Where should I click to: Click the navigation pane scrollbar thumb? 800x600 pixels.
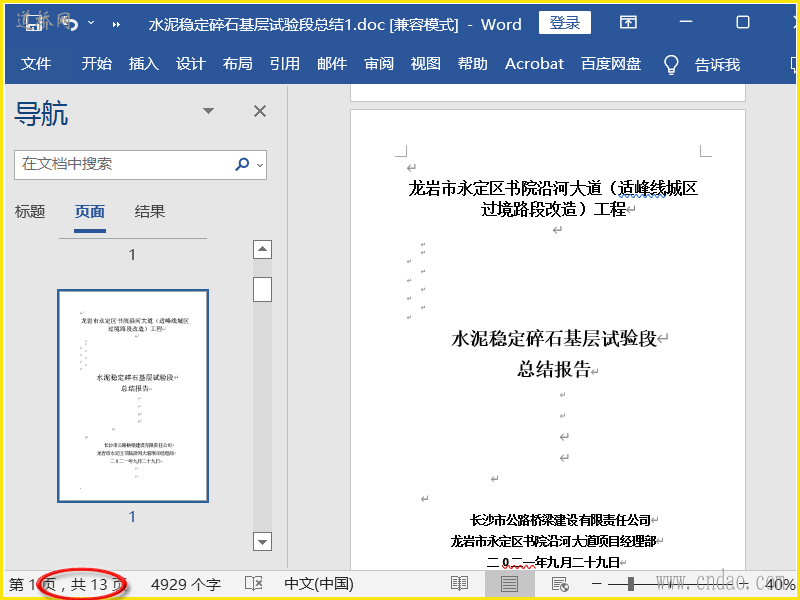262,289
